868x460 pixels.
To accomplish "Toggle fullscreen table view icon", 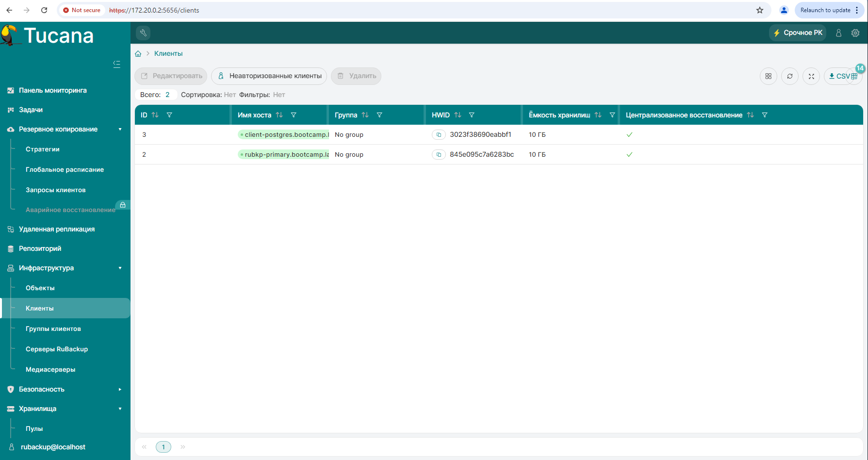I will [x=811, y=76].
